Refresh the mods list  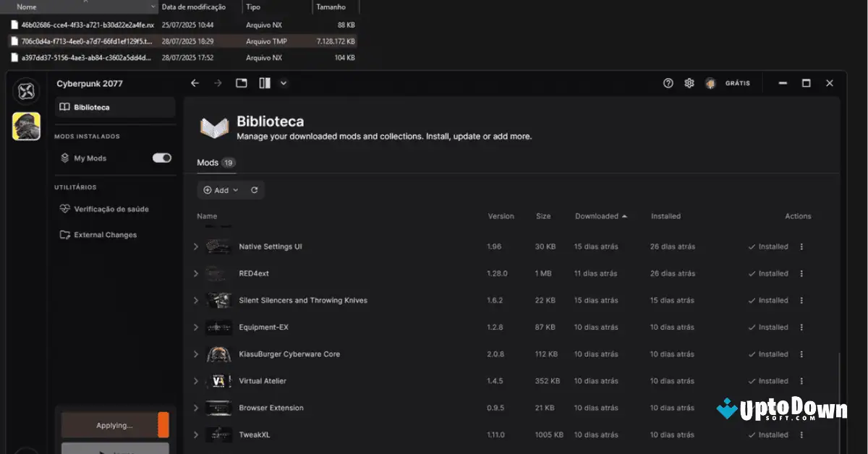point(253,189)
